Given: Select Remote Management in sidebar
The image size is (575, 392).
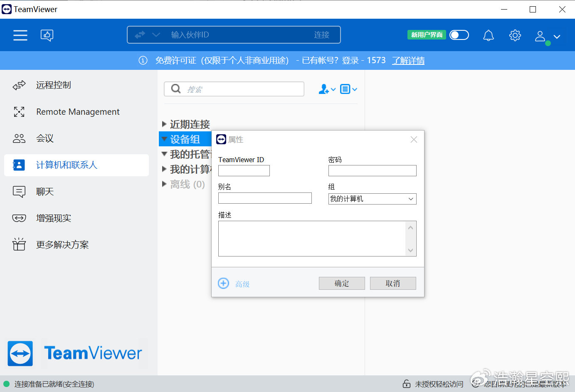Looking at the screenshot, I should [x=77, y=112].
